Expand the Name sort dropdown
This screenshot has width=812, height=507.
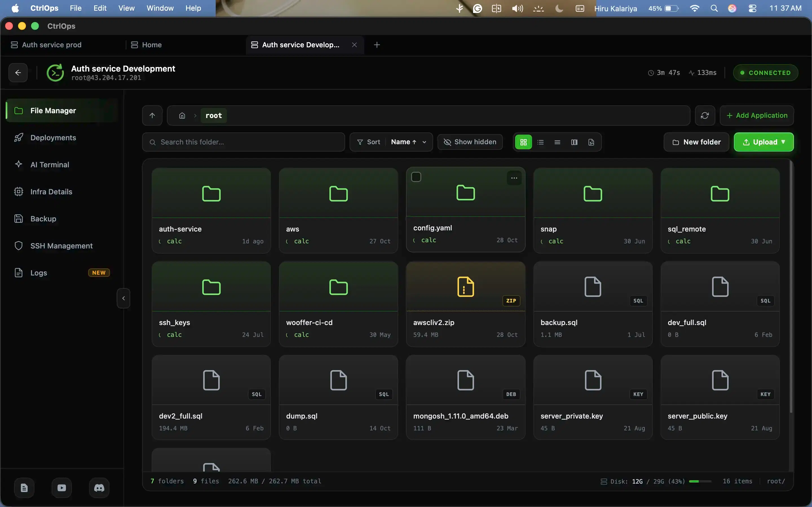point(408,142)
